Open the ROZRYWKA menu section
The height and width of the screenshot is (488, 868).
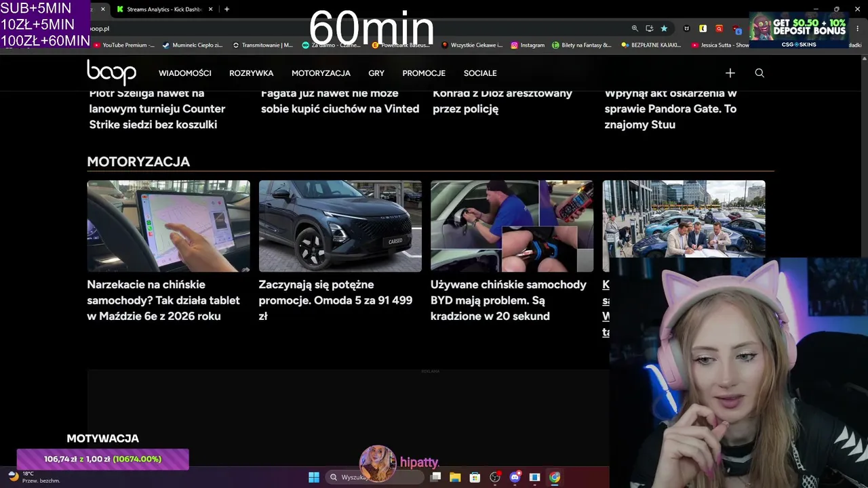(x=252, y=73)
